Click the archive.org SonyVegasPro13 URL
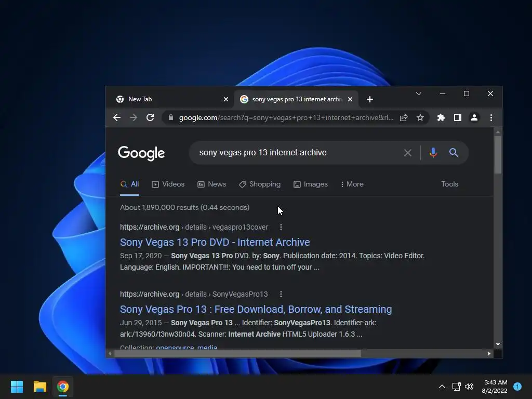The image size is (532, 399). tap(194, 294)
